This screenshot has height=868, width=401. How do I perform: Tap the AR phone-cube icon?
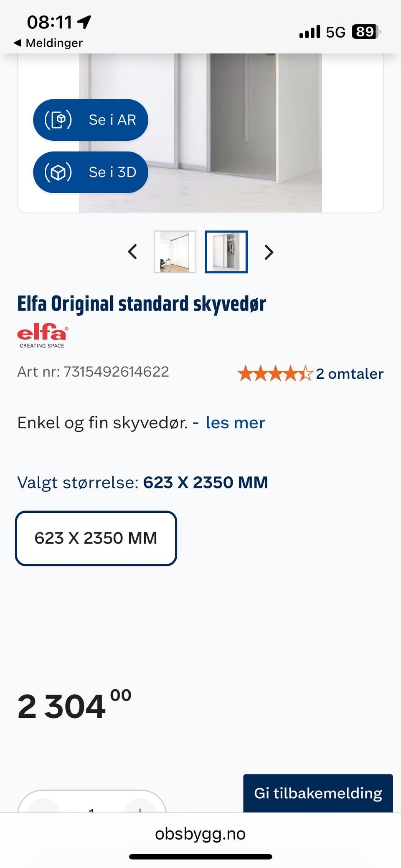[58, 120]
